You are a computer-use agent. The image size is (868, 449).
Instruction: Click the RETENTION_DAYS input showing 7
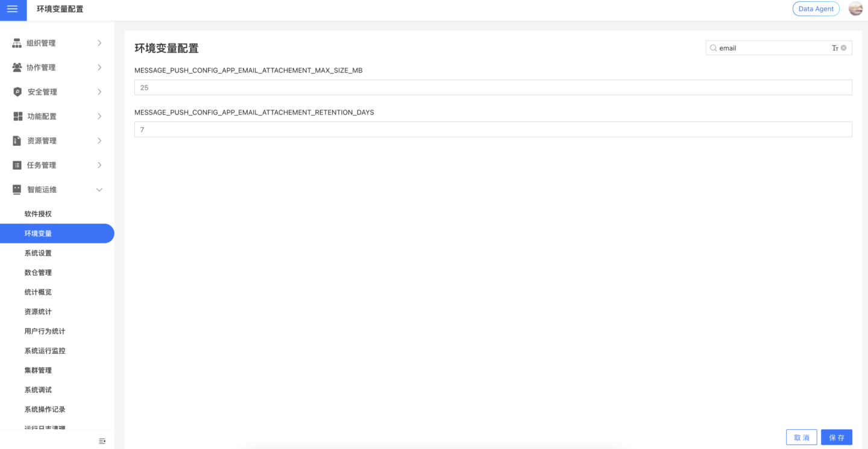[x=493, y=130]
